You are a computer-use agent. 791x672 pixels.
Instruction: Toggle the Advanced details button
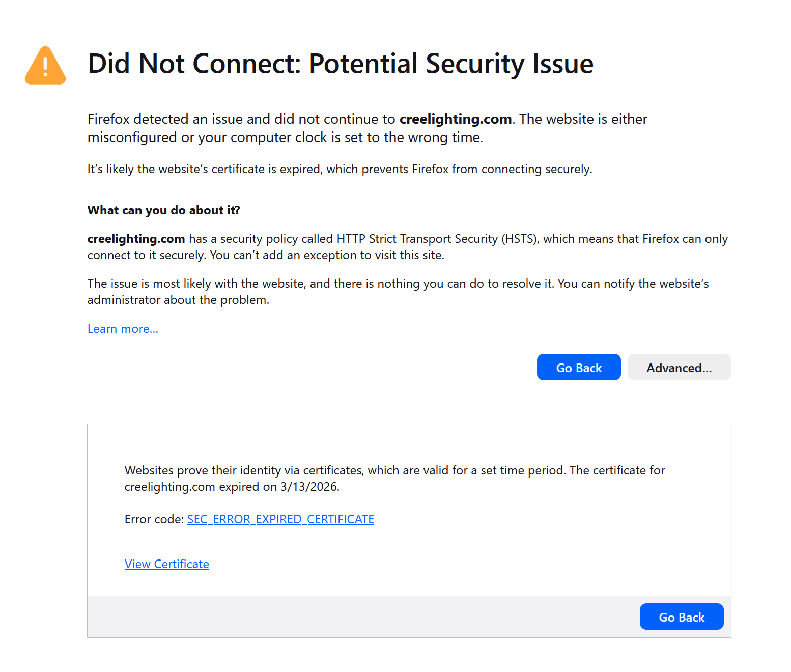(679, 368)
